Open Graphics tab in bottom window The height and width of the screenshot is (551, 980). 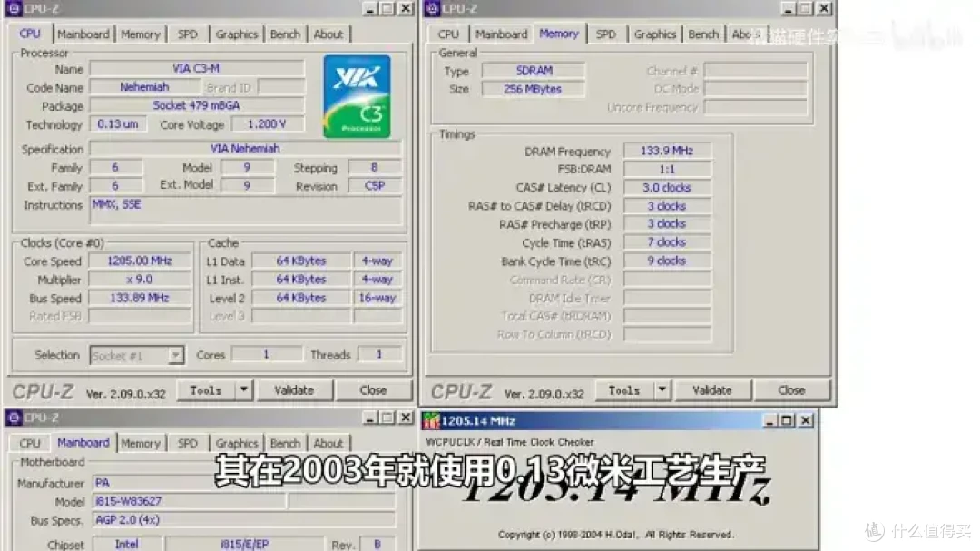tap(237, 443)
